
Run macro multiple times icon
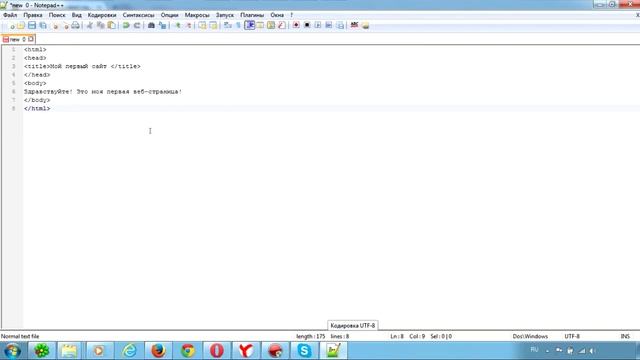[x=329, y=25]
